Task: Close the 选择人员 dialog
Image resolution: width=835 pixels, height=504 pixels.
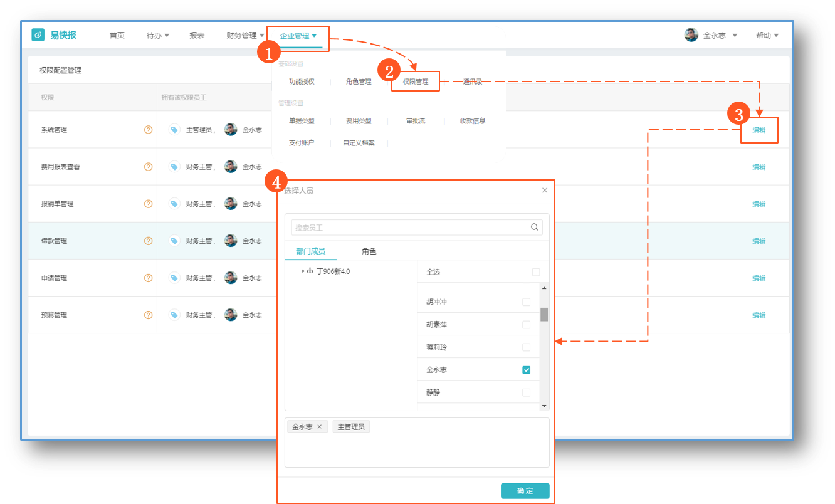Action: [x=545, y=191]
